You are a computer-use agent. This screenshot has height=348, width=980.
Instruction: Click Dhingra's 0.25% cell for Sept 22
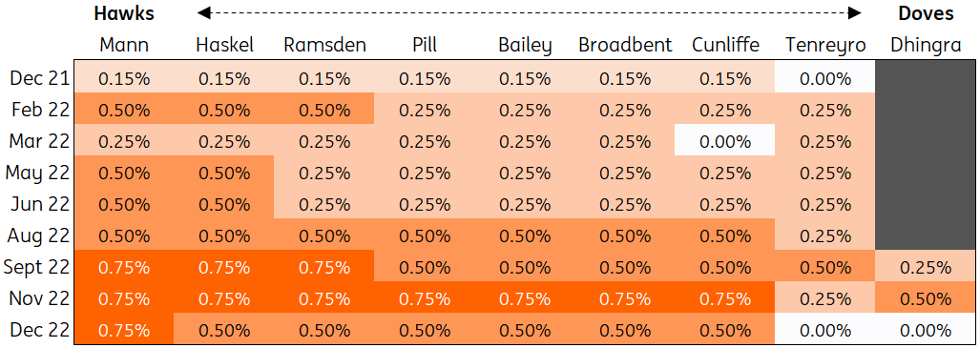pyautogui.click(x=926, y=266)
